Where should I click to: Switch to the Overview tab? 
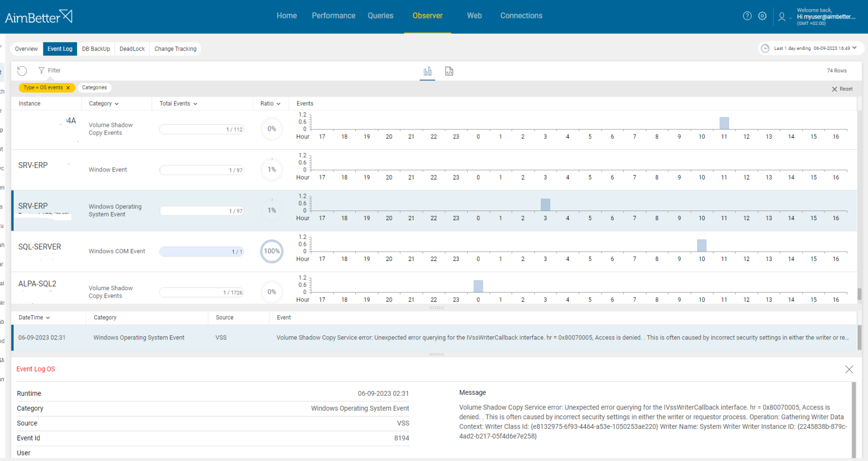point(27,49)
